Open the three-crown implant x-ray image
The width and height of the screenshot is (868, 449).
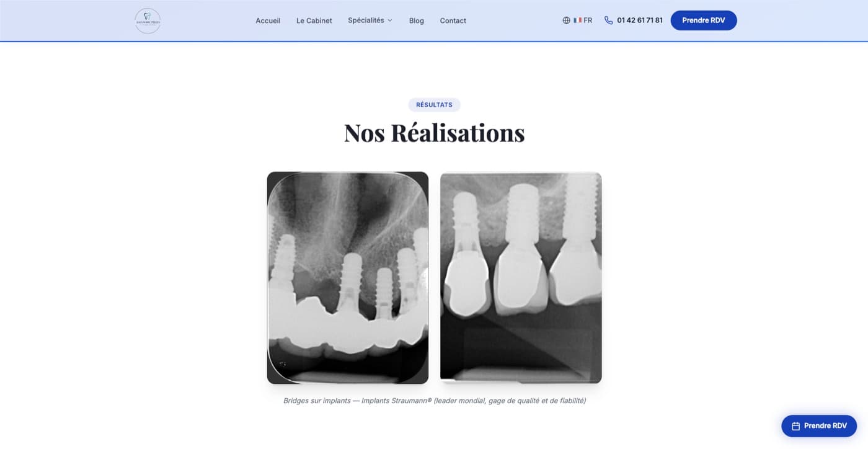click(521, 278)
